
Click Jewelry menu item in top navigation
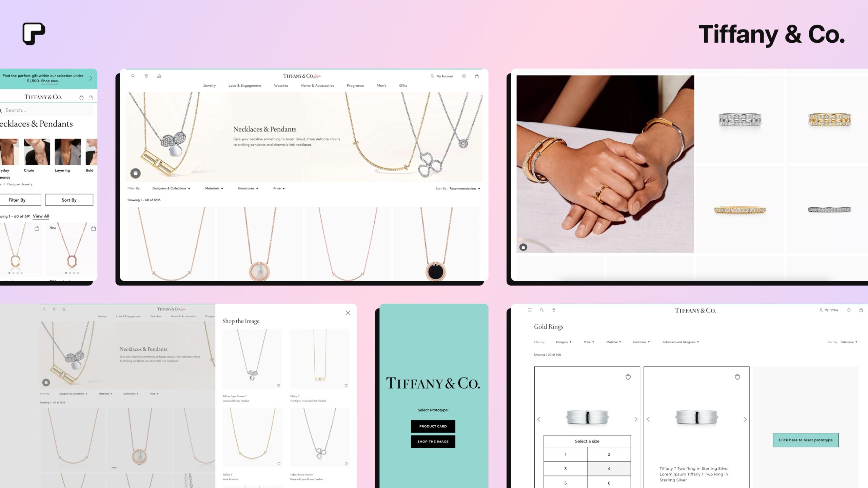(x=209, y=85)
